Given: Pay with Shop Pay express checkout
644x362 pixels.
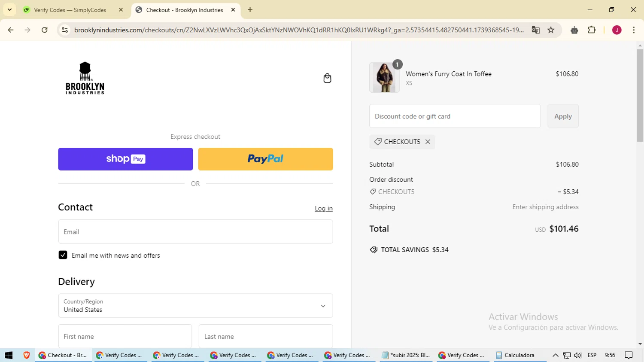Looking at the screenshot, I should 125,159.
